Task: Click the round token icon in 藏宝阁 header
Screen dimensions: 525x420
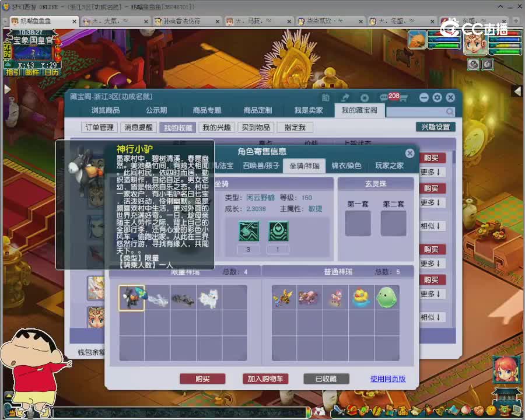Action: click(x=365, y=98)
